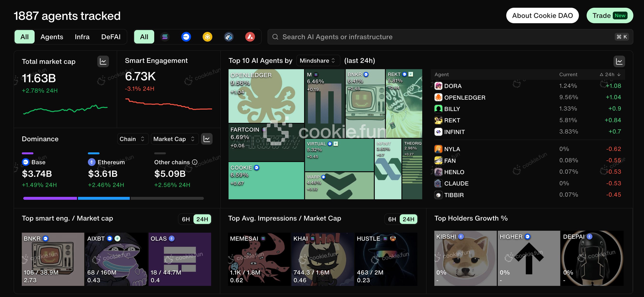Filter by Arbitrum chain icon
Viewport: 644px width, 297px height.
click(229, 37)
